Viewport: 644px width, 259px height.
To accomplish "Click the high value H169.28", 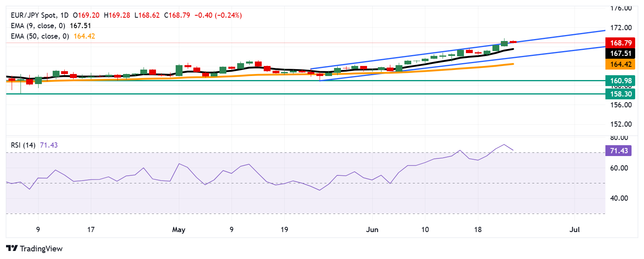I will (117, 15).
